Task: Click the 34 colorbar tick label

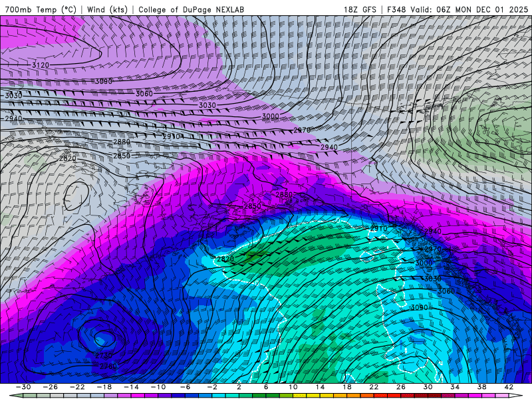Action: click(455, 387)
